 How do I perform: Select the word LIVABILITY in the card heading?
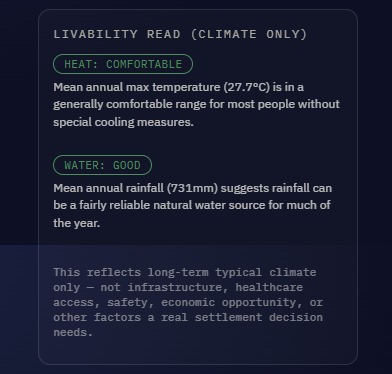coord(95,34)
